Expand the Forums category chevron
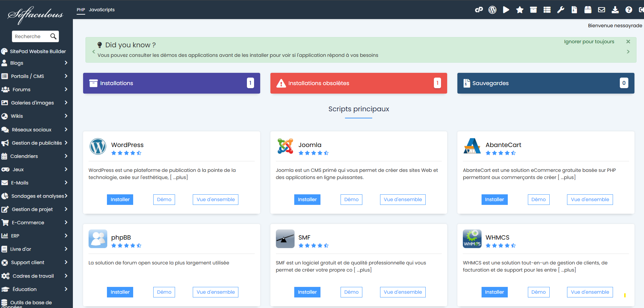Viewport: 644px width, 308px height. (66, 90)
